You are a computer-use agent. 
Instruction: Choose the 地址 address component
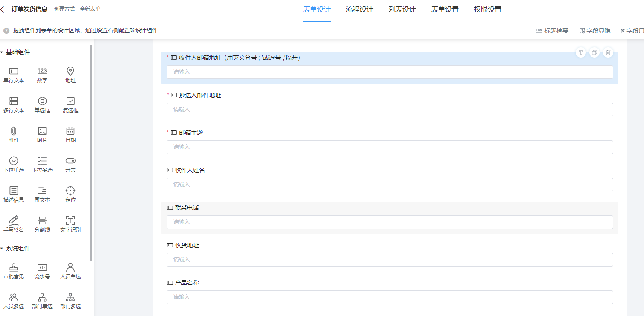click(x=70, y=72)
